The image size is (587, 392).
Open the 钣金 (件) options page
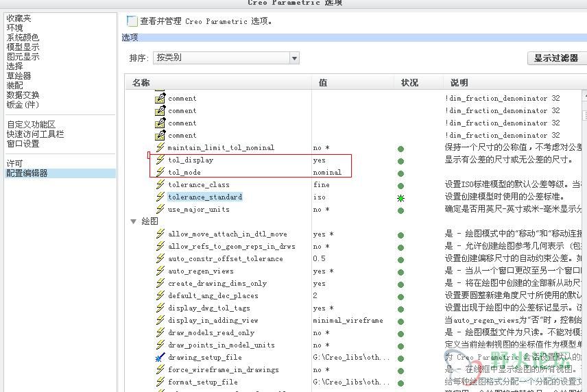(x=23, y=105)
